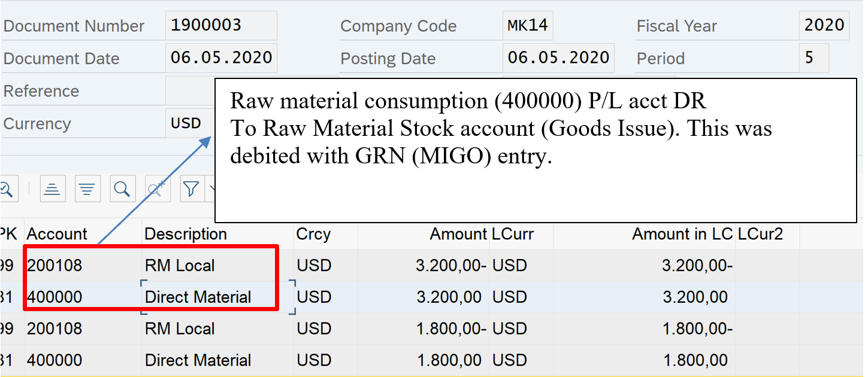Click the Currency field USD
The height and width of the screenshot is (377, 868).
pyautogui.click(x=189, y=123)
